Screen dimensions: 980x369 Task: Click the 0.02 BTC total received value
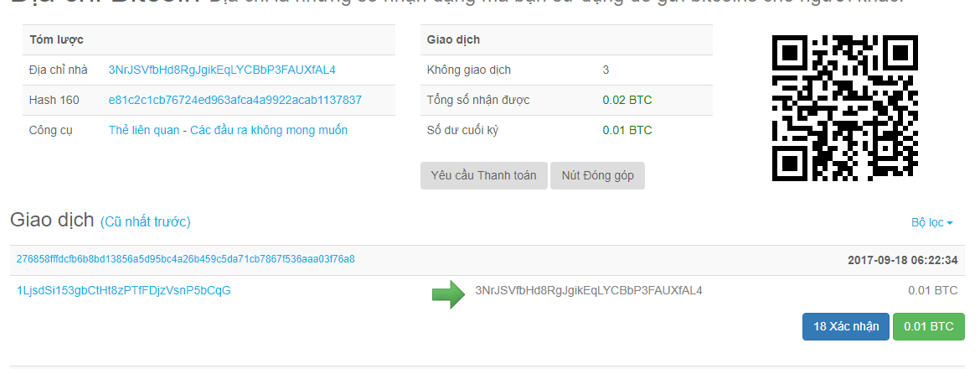pos(627,100)
